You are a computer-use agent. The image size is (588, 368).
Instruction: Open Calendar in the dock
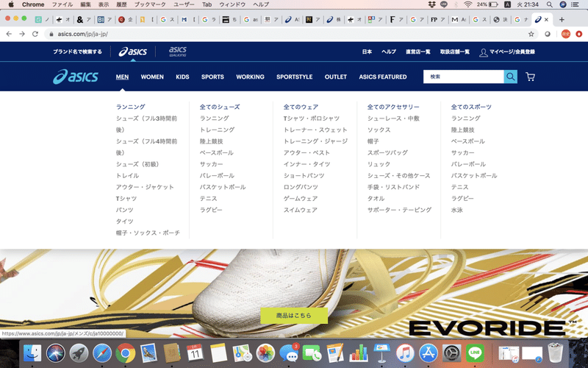pyautogui.click(x=195, y=353)
